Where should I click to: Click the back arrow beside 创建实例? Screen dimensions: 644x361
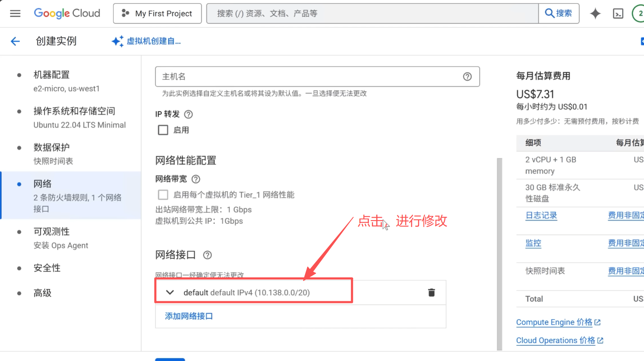pos(15,41)
